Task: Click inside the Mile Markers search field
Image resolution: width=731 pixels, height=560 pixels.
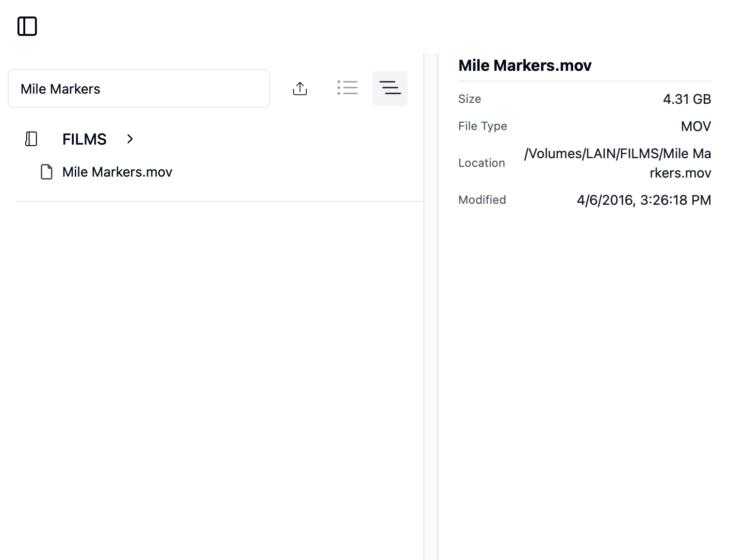Action: [138, 88]
